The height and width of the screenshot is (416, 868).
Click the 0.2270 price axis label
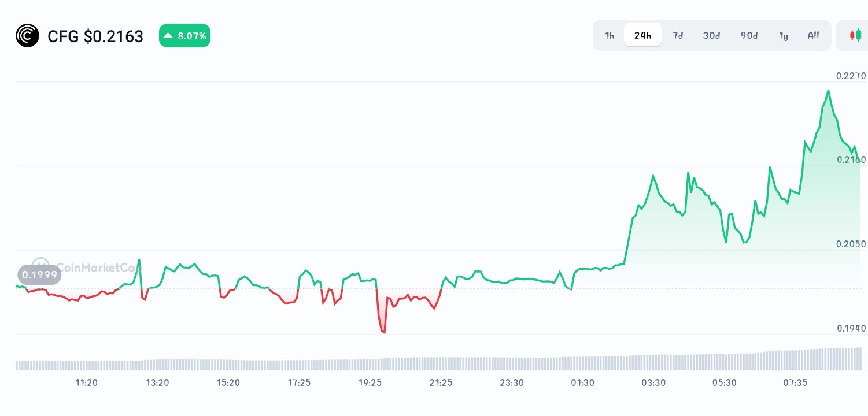click(851, 76)
